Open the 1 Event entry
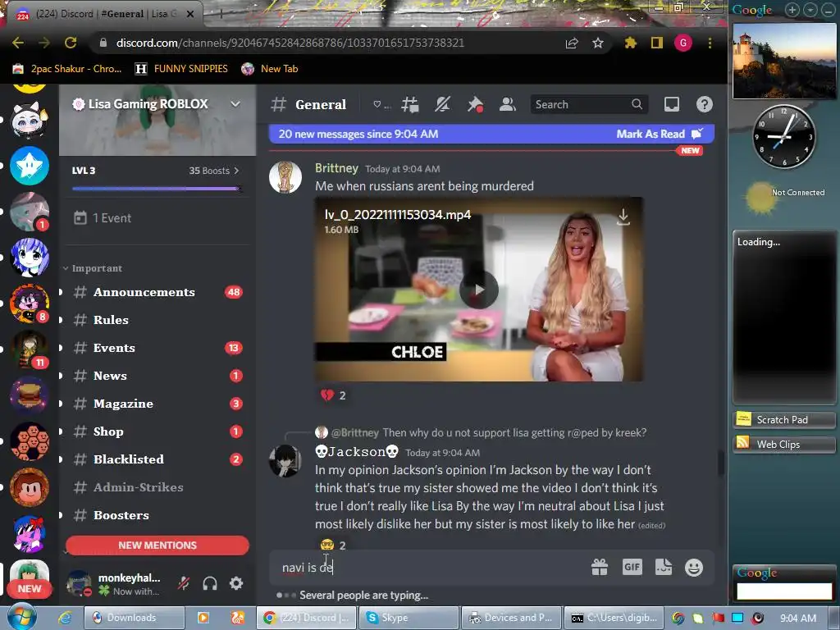840x630 pixels. [157, 218]
